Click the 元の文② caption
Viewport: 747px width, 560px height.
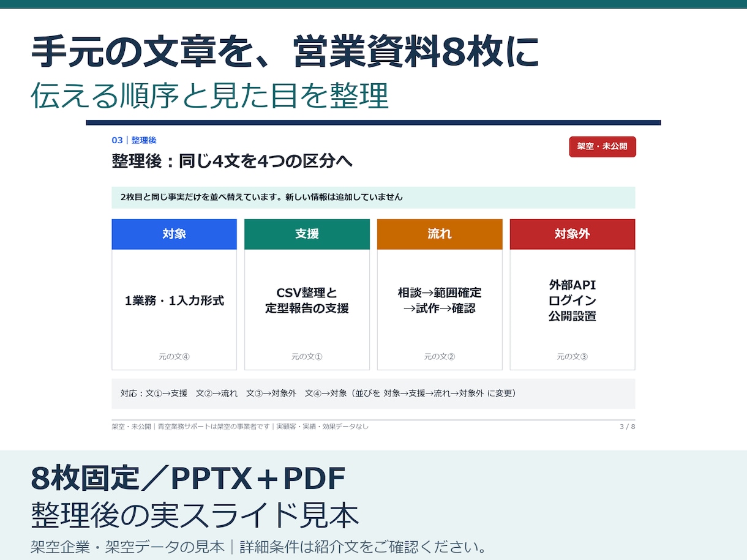(440, 357)
